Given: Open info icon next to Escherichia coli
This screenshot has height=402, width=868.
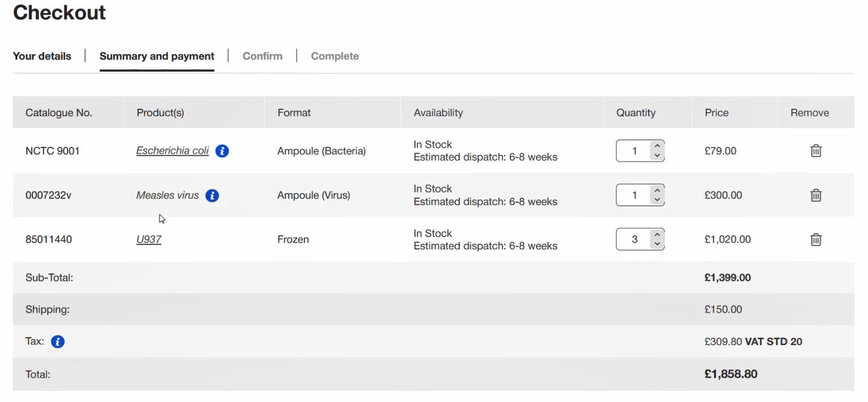Looking at the screenshot, I should [222, 151].
